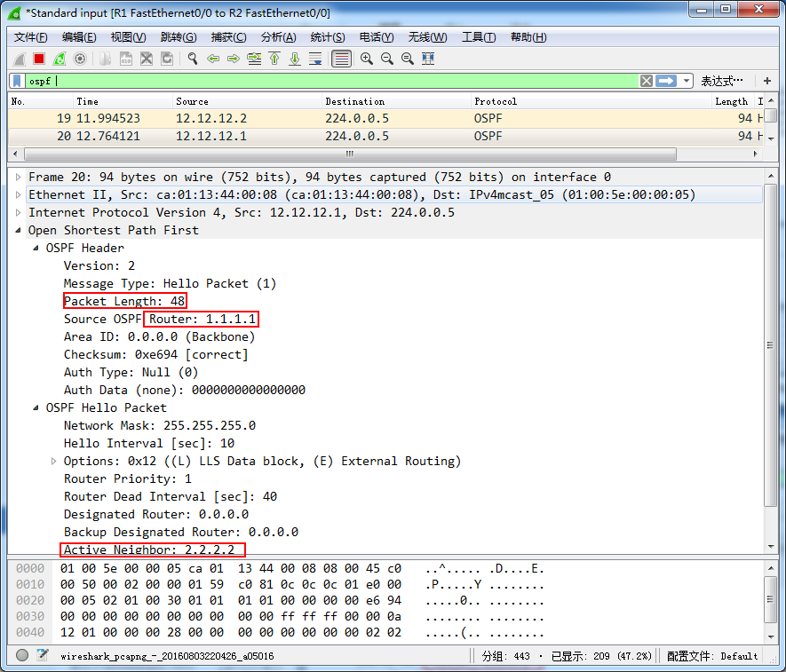
Task: Open the 无线(W) menu
Action: pyautogui.click(x=427, y=37)
